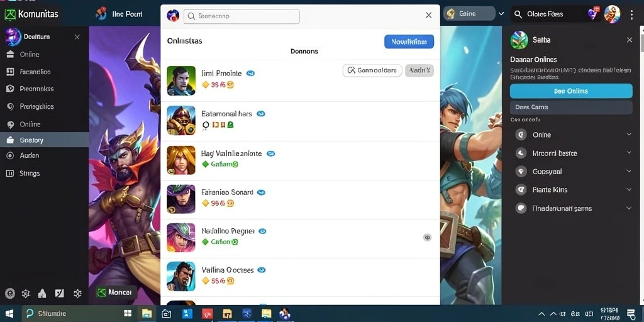Open the purple notifications icon in top bar
This screenshot has height=322, width=644.
pyautogui.click(x=594, y=14)
